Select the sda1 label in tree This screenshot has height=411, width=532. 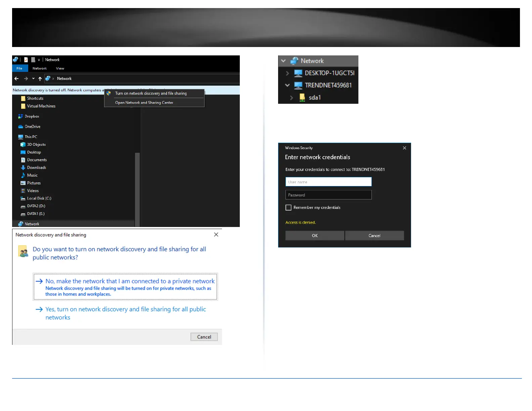pyautogui.click(x=315, y=98)
